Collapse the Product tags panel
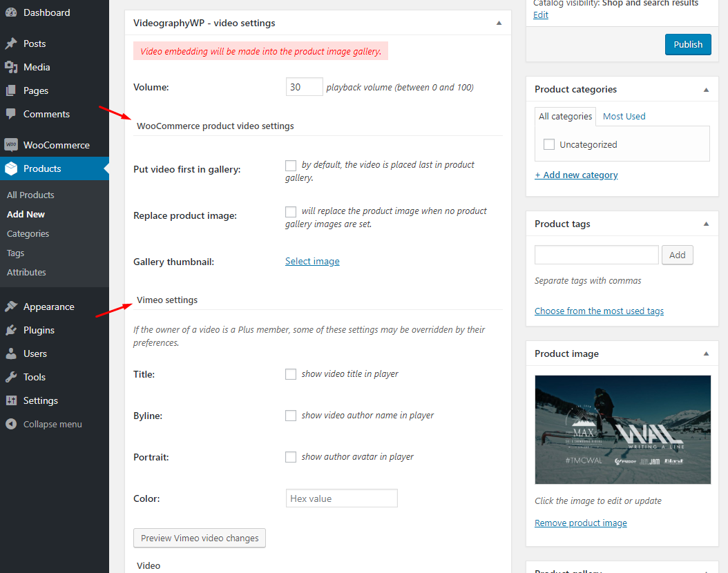This screenshot has width=728, height=573. coord(706,224)
